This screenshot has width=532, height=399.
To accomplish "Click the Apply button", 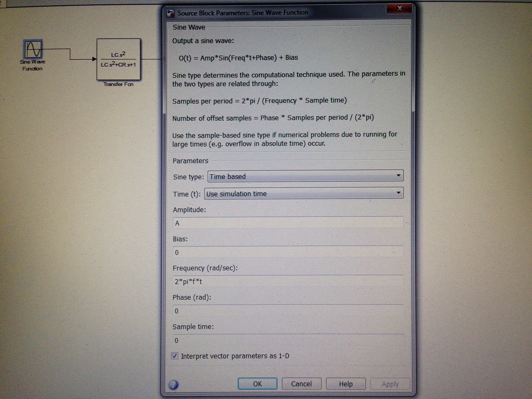I will click(390, 384).
